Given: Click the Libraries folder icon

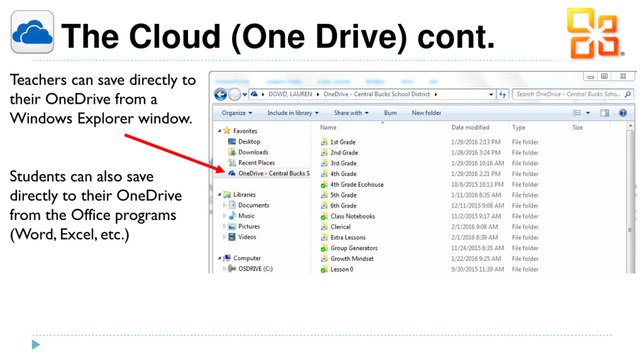Looking at the screenshot, I should click(x=227, y=194).
